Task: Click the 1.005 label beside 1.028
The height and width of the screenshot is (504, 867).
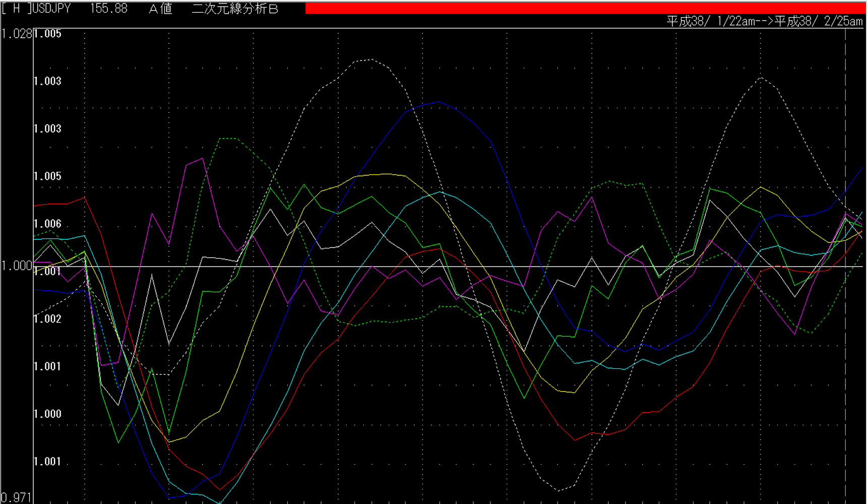Action: [x=47, y=34]
